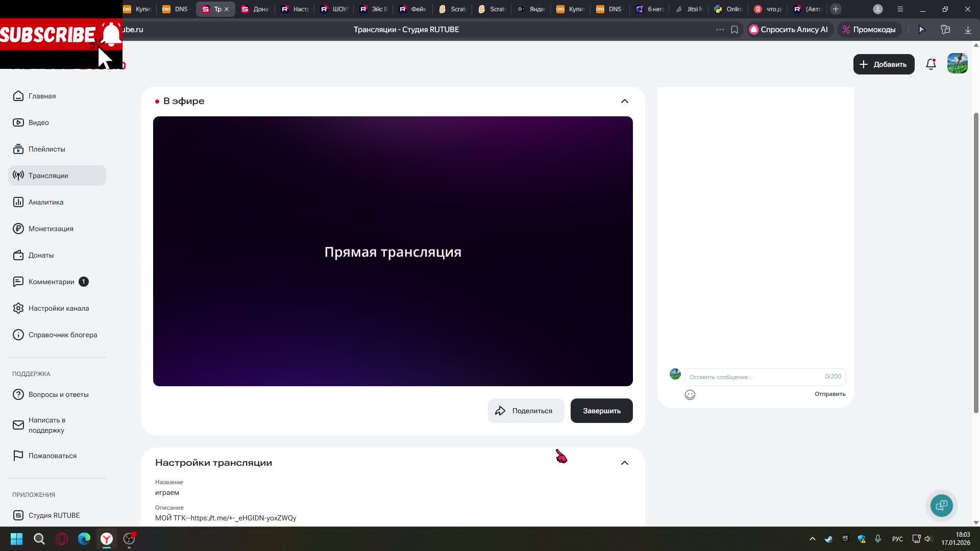Open the Analytics sidebar item

tap(46, 202)
